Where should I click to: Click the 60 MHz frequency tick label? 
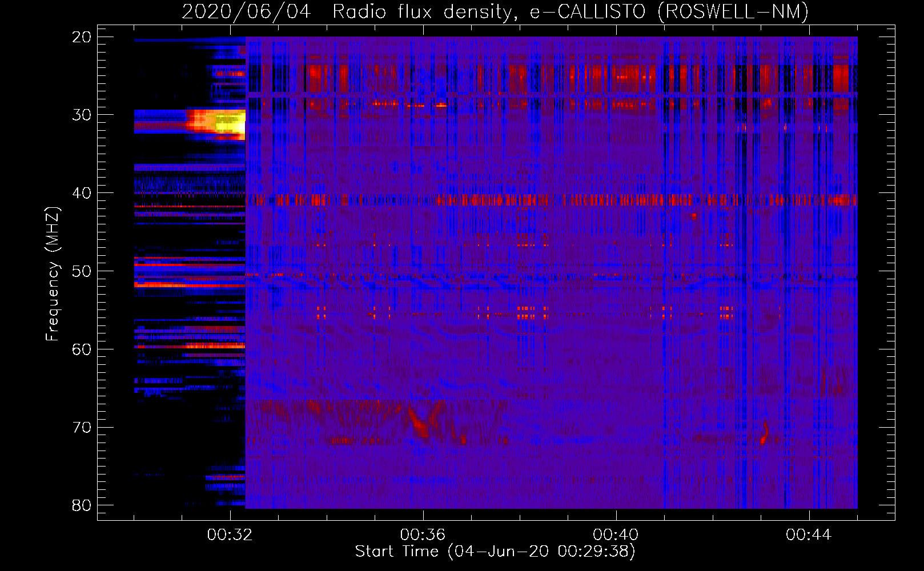(x=82, y=349)
